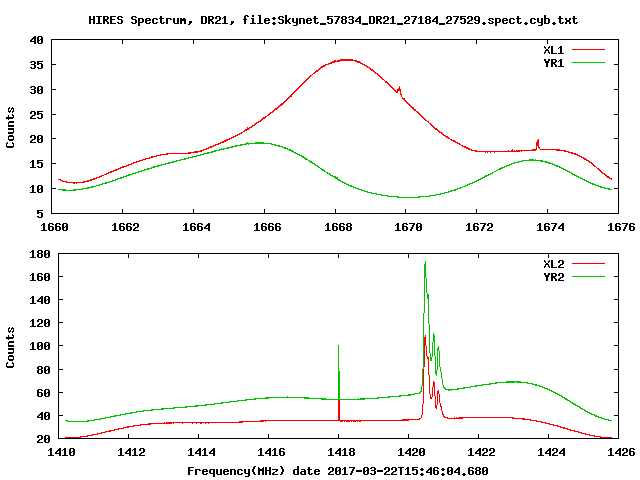The width and height of the screenshot is (640, 480).
Task: Click the green YR1 legend line sample
Action: (591, 61)
